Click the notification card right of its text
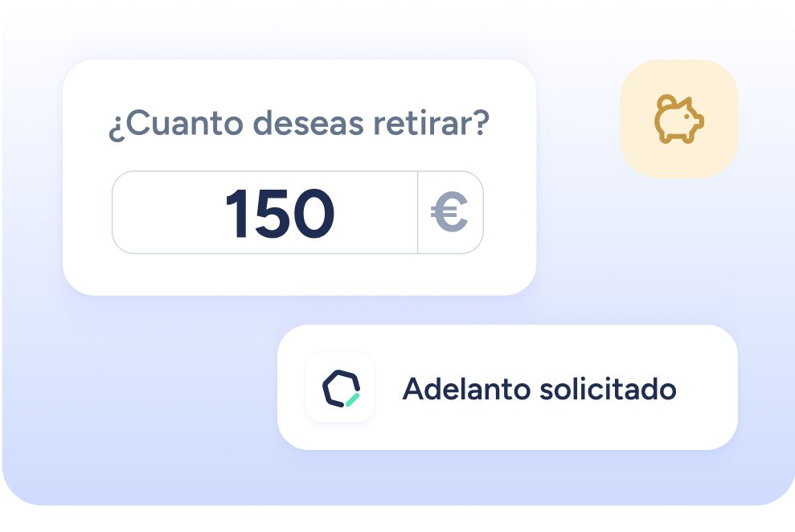This screenshot has height=532, width=795. point(707,387)
